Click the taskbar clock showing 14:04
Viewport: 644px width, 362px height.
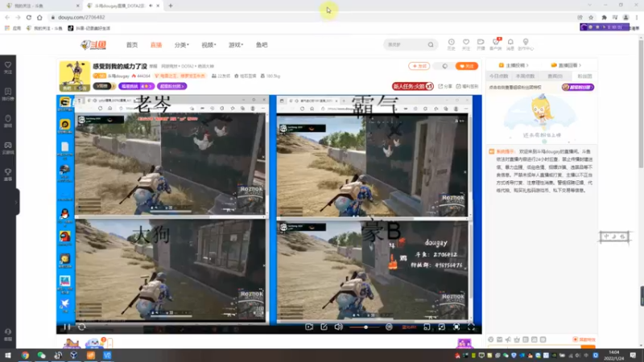613,356
